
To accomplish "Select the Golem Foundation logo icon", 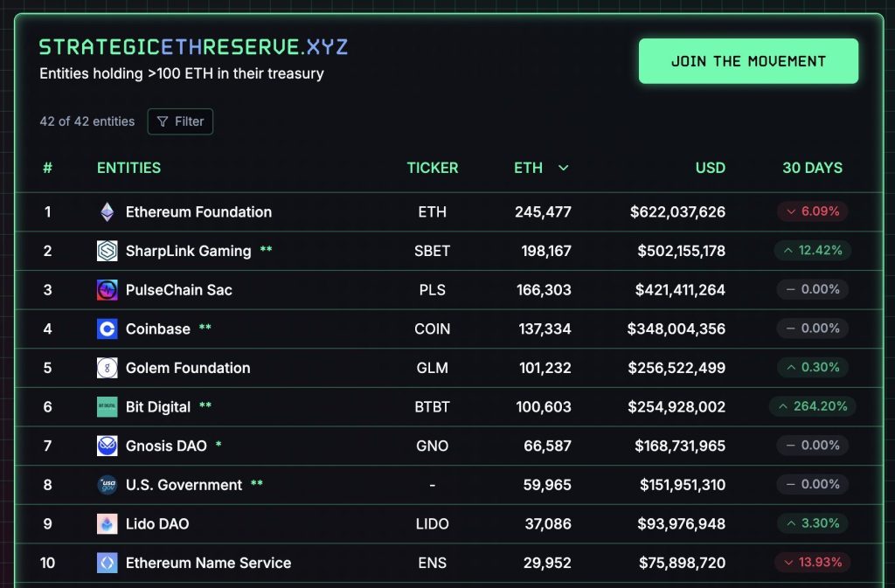I will 107,368.
